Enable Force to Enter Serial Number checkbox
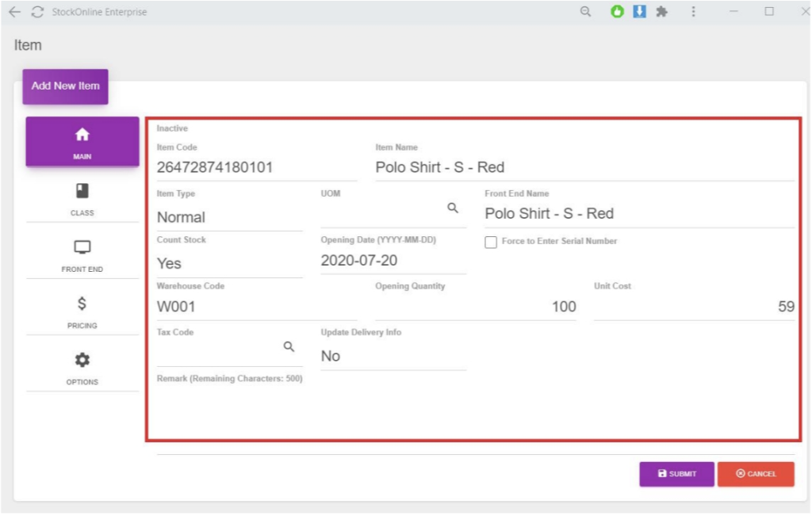Image resolution: width=812 pixels, height=516 pixels. [491, 242]
